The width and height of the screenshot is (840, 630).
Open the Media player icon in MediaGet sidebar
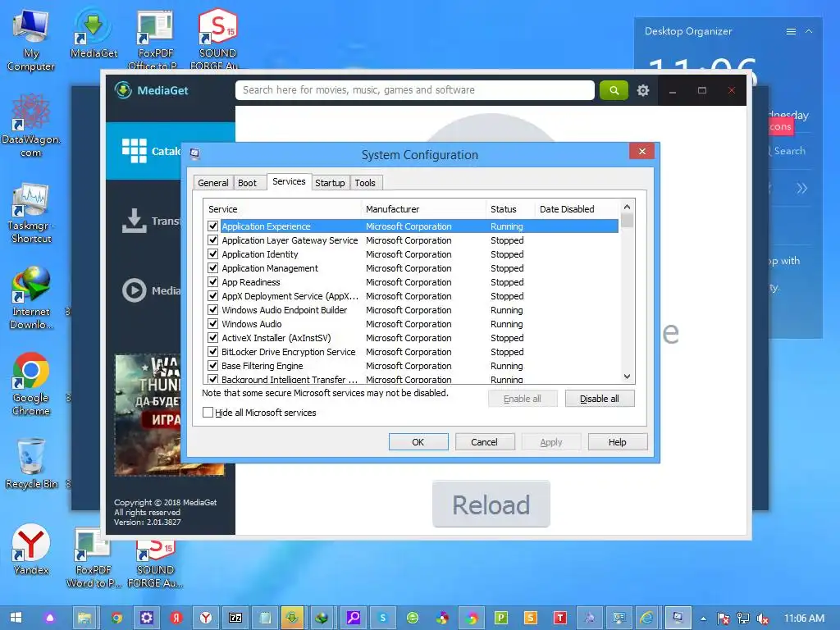134,290
